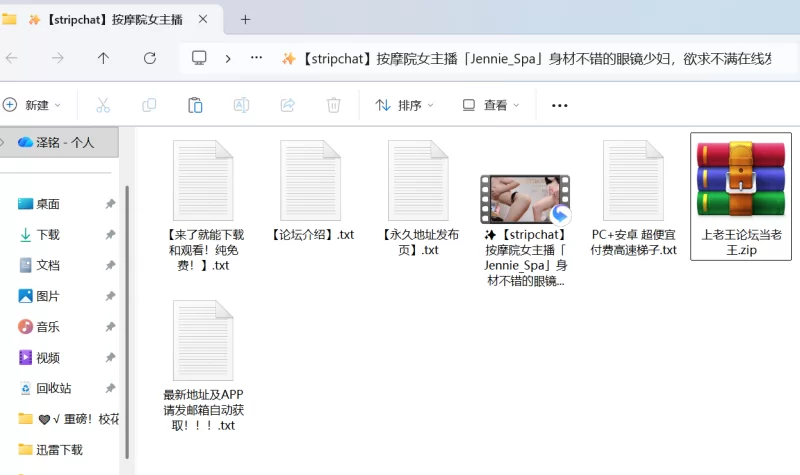Open 音乐 in the sidebar
The width and height of the screenshot is (800, 475).
pyautogui.click(x=47, y=327)
